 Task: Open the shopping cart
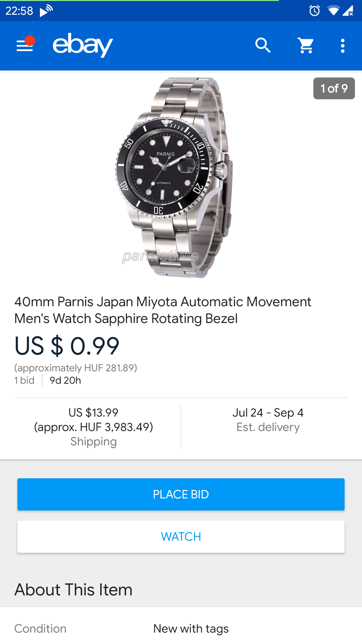(x=306, y=45)
